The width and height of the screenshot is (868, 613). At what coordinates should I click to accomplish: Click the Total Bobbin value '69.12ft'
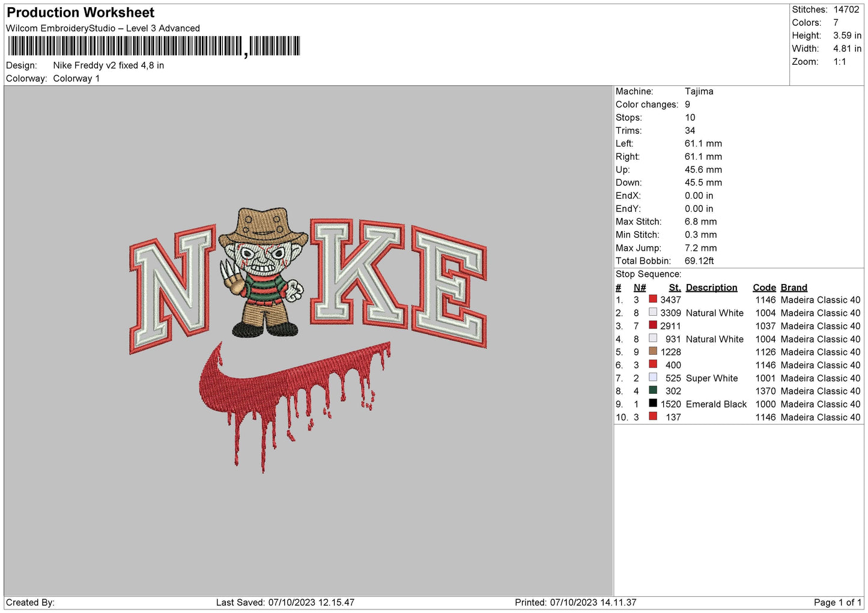(700, 261)
